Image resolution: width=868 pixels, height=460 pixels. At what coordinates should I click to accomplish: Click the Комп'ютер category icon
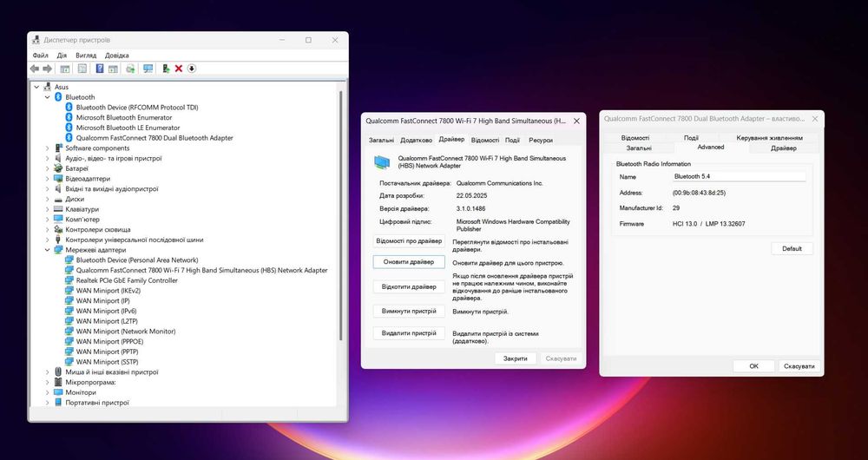pos(58,220)
